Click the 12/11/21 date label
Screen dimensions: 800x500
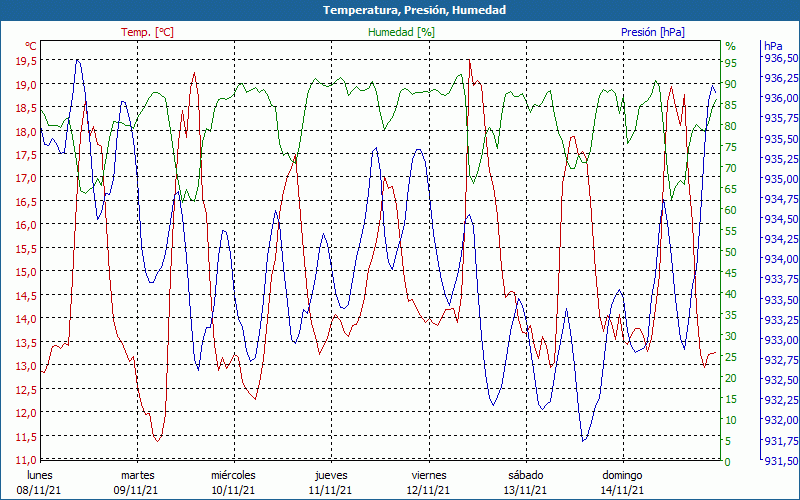tap(428, 491)
